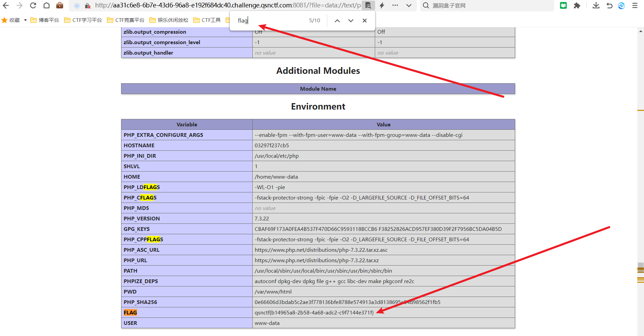
Task: Click the PHP_SHA256 hash value
Action: point(347,302)
